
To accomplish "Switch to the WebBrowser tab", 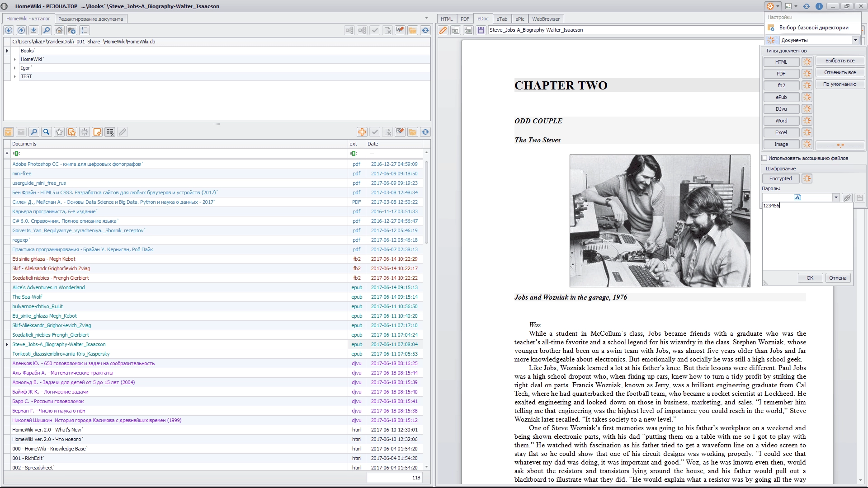I will [546, 19].
